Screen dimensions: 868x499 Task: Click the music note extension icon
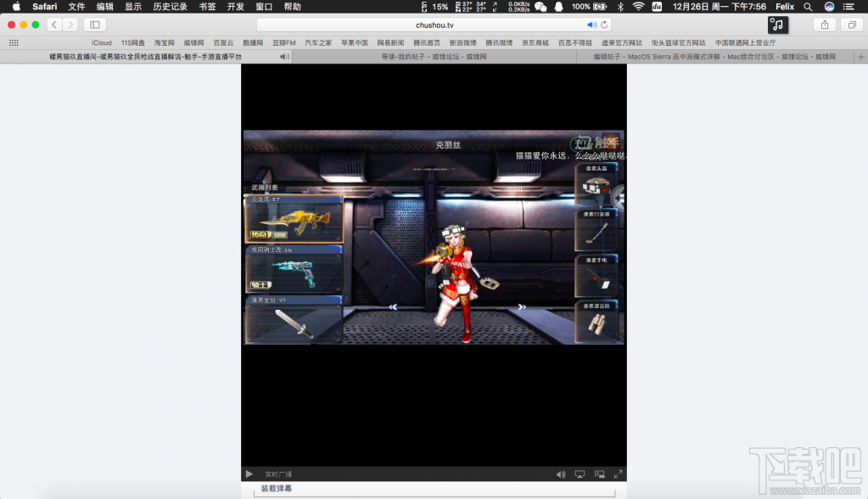click(x=777, y=25)
